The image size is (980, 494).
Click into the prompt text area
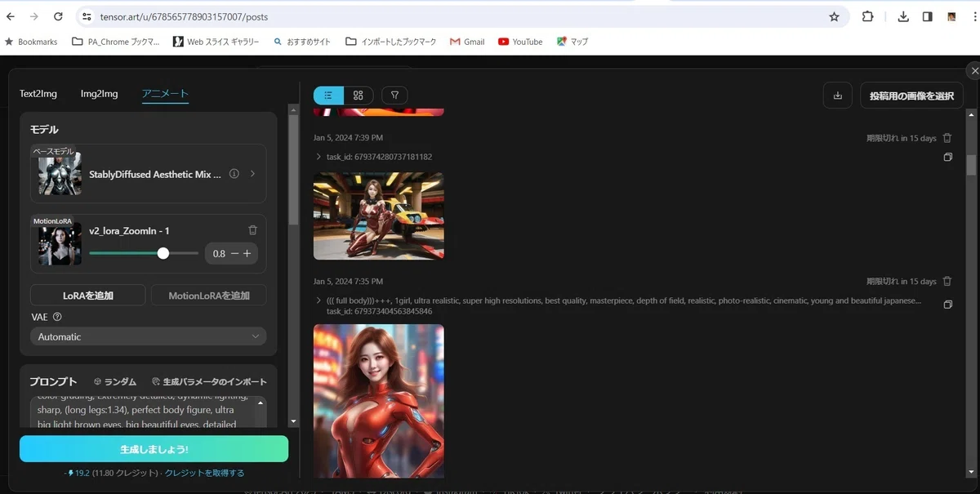coord(143,412)
